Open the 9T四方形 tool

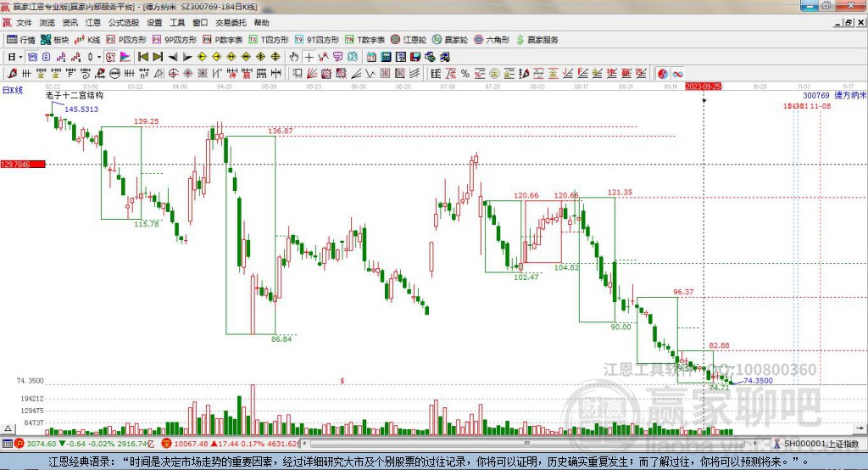click(x=317, y=40)
